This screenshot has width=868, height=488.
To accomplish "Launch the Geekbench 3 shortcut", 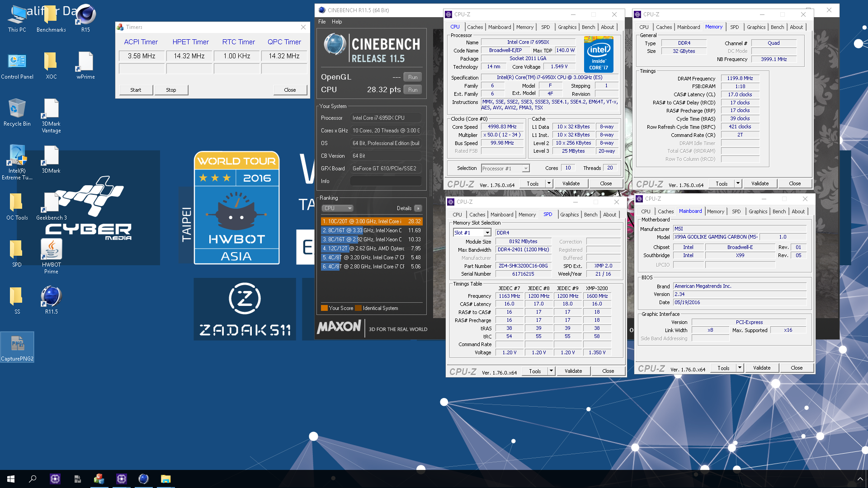I will (x=51, y=207).
